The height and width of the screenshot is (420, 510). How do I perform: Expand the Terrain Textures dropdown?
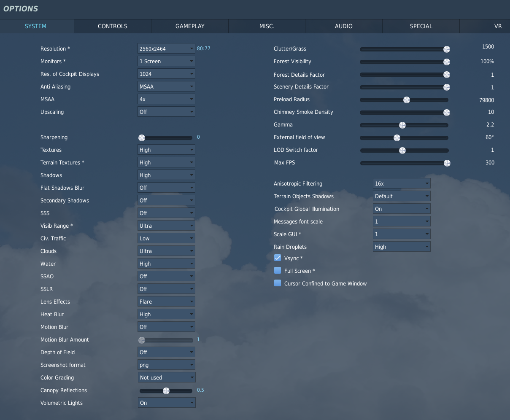pos(166,162)
